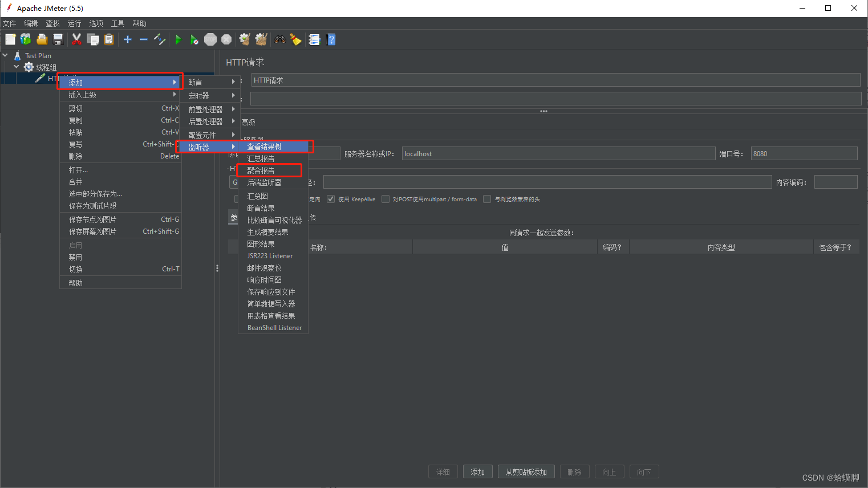Open the Templates icon in toolbar
This screenshot has height=488, width=868.
[26, 39]
